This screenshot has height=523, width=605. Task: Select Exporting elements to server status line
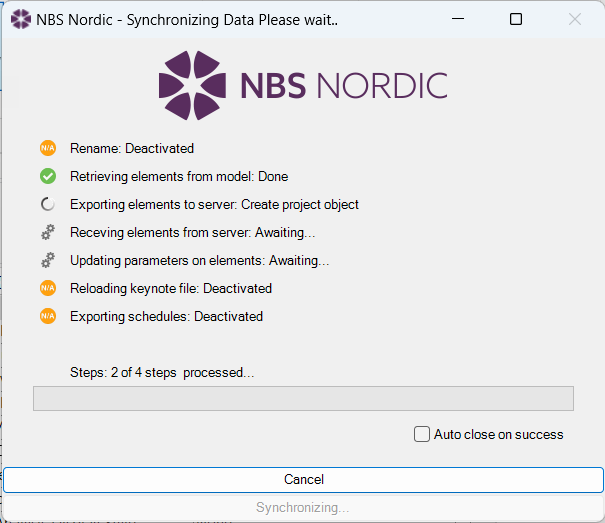[x=214, y=205]
